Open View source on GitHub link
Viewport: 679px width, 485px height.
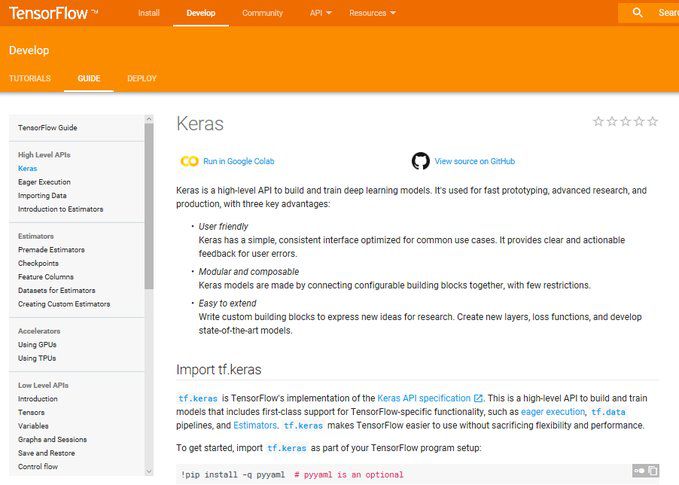pyautogui.click(x=475, y=161)
